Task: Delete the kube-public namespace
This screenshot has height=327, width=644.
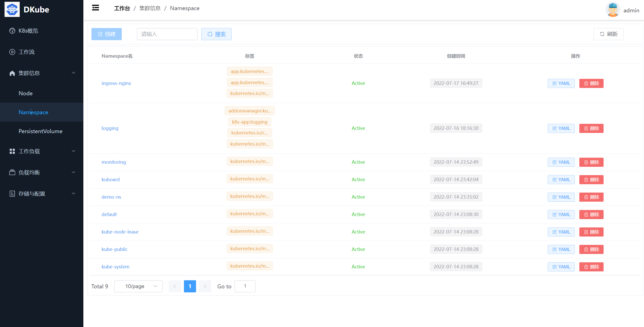Action: click(591, 249)
